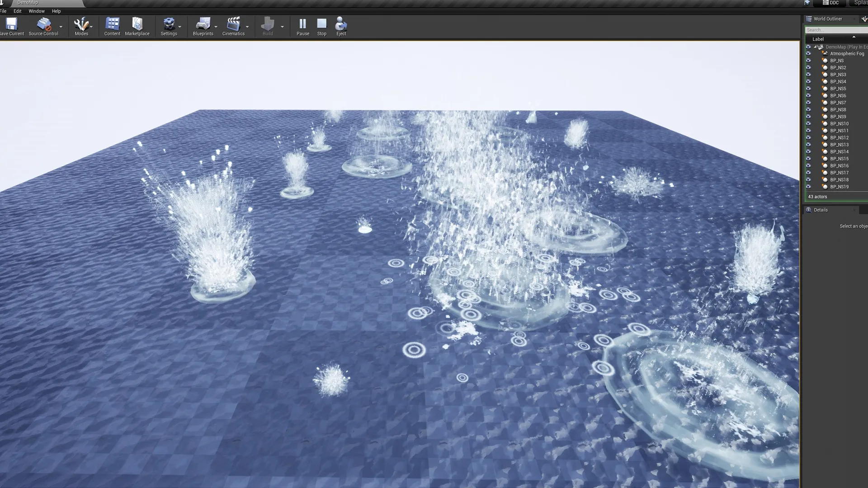Viewport: 868px width, 488px height.
Task: Open the Marketplace from the toolbar
Action: [x=137, y=24]
